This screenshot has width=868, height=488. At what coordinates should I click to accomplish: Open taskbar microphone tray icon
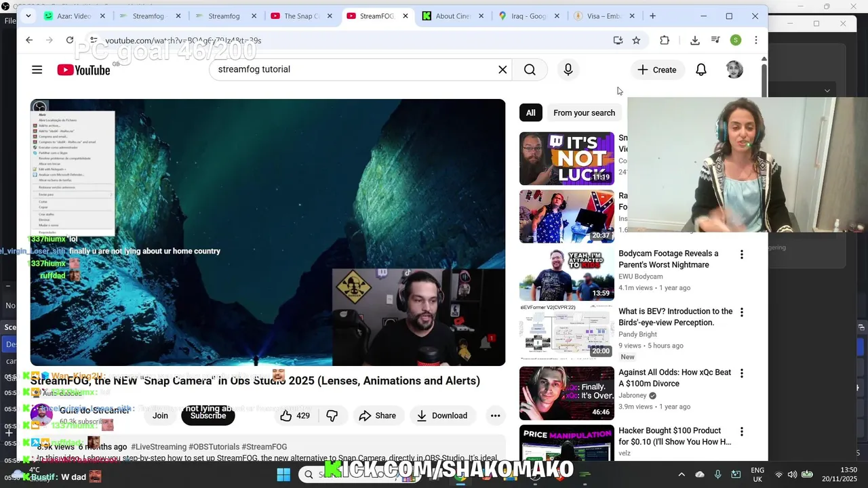(x=718, y=474)
